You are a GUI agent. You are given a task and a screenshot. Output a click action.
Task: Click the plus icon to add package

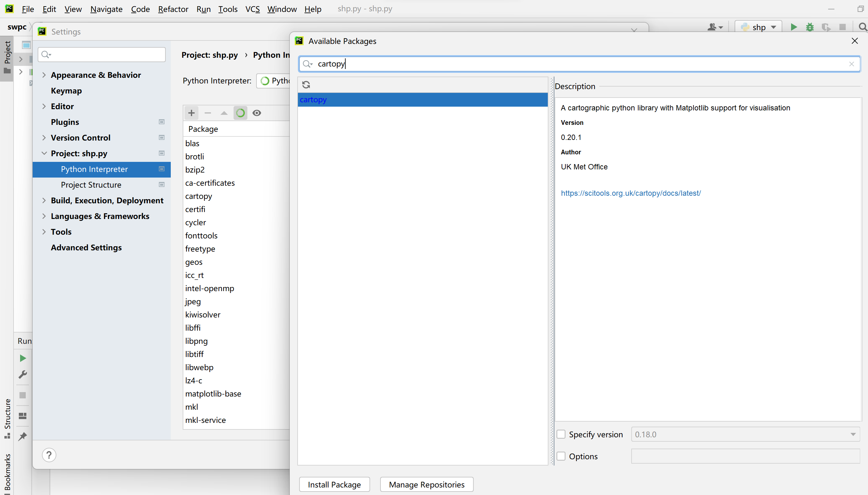coord(191,113)
